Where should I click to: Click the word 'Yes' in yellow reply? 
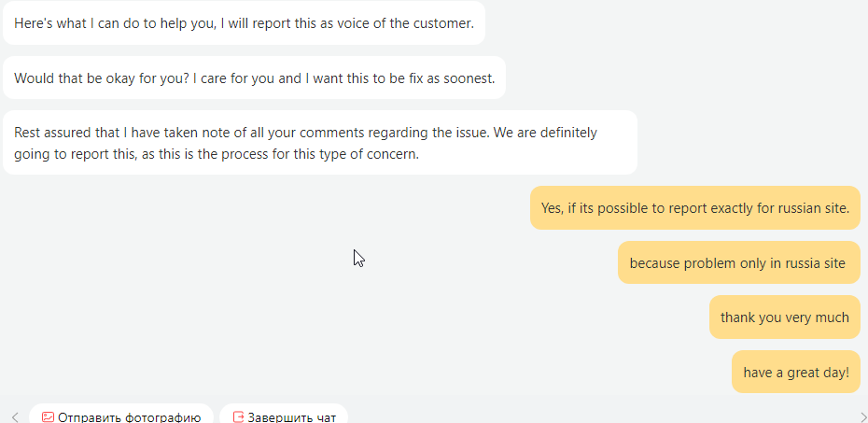pyautogui.click(x=550, y=208)
